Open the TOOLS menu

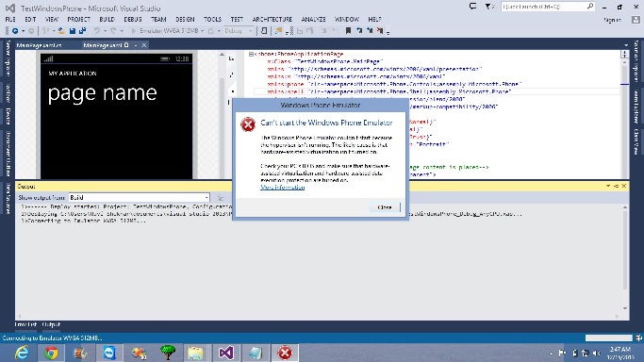212,19
